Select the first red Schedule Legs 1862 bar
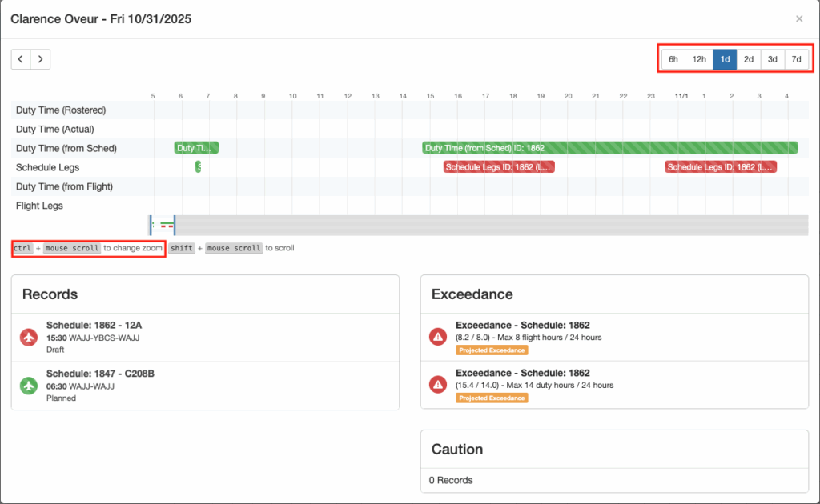The image size is (820, 504). [498, 167]
